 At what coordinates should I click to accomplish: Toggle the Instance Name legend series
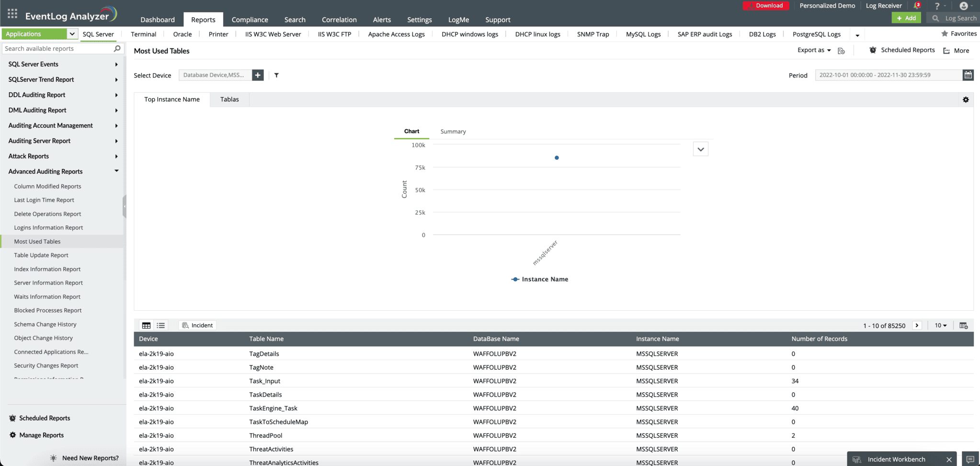click(x=540, y=279)
